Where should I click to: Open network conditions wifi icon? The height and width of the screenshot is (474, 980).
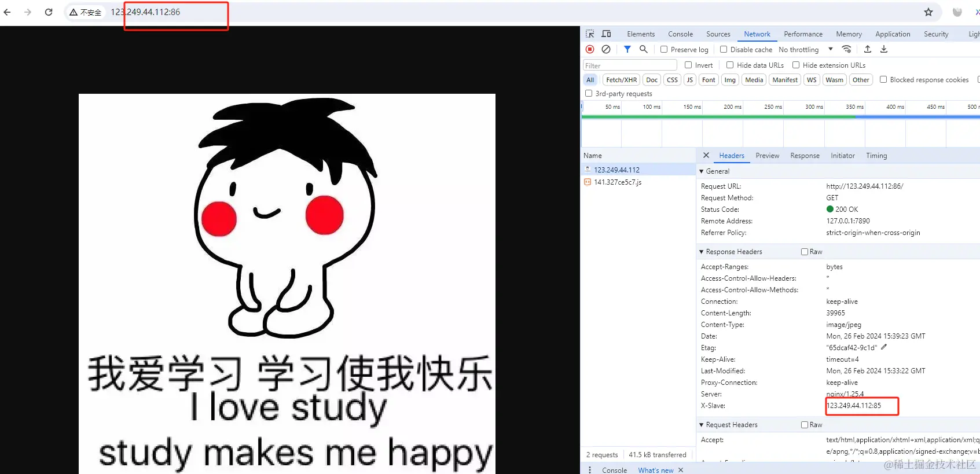[846, 49]
